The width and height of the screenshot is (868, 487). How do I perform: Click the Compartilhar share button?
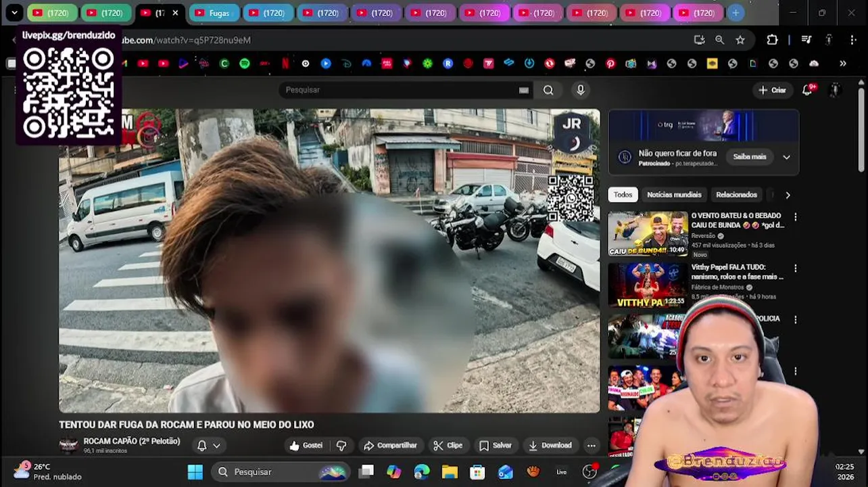(x=391, y=446)
